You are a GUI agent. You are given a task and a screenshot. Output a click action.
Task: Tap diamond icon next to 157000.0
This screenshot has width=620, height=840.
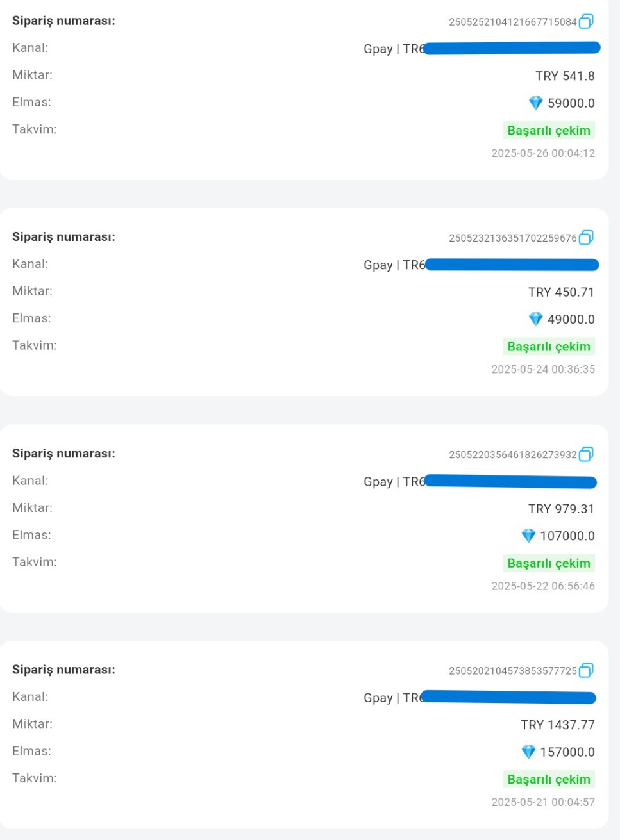point(528,752)
